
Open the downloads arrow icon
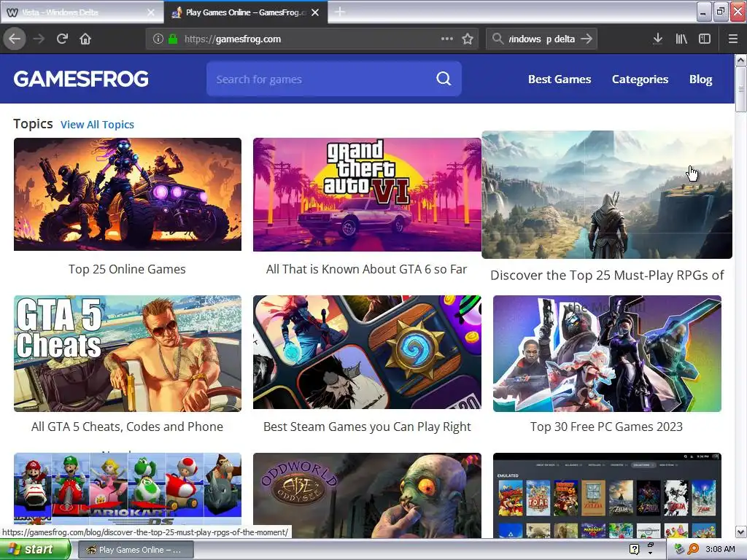tap(657, 39)
